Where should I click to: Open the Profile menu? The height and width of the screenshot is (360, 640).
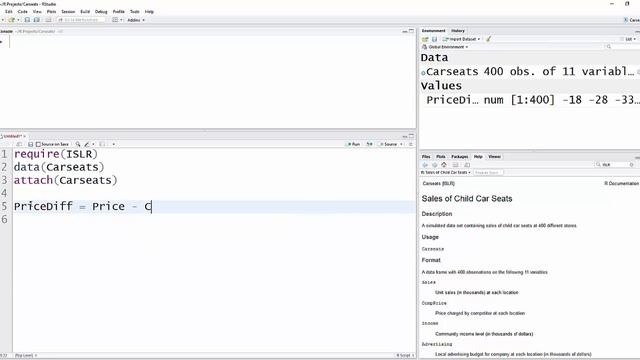pos(119,12)
